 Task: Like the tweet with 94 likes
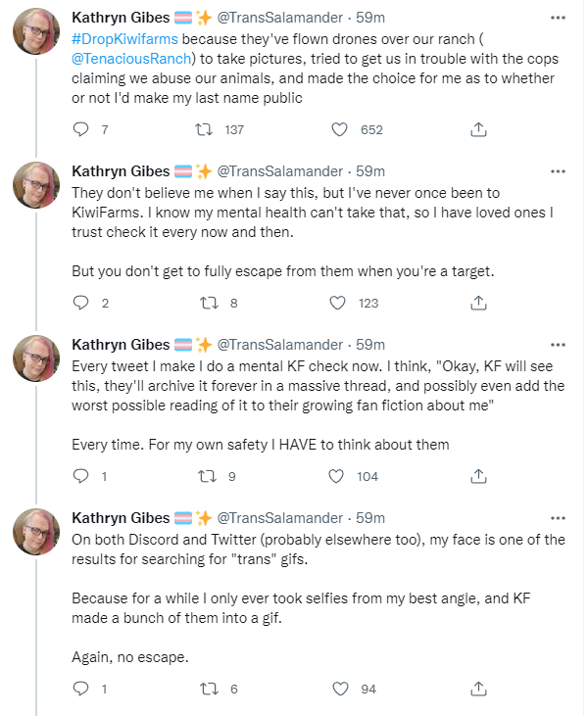pyautogui.click(x=340, y=689)
